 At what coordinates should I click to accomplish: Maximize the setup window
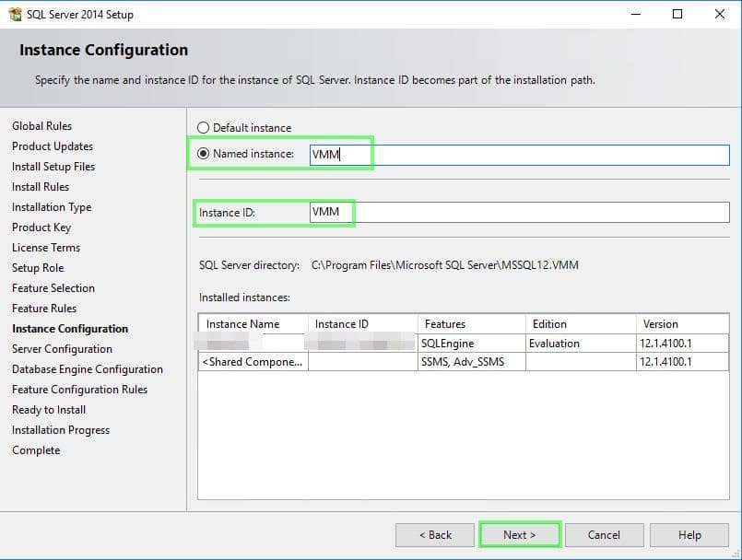[x=677, y=14]
